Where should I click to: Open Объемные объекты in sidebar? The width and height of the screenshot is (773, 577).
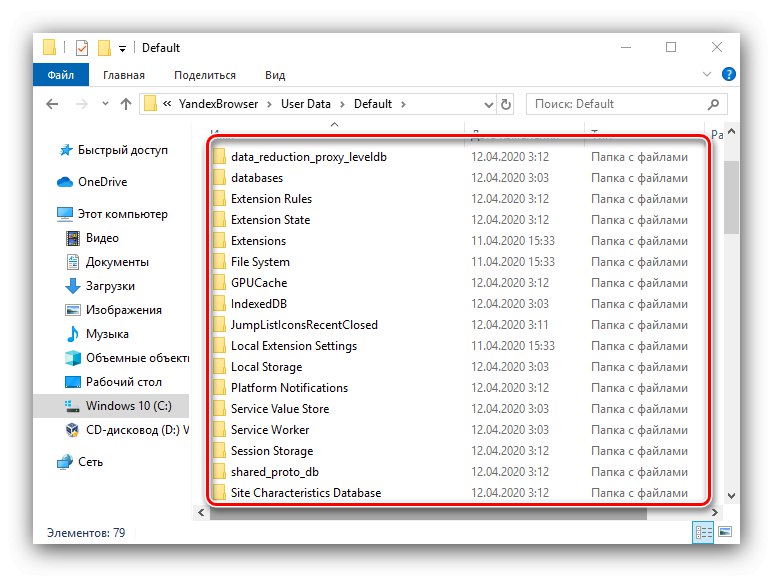point(127,358)
